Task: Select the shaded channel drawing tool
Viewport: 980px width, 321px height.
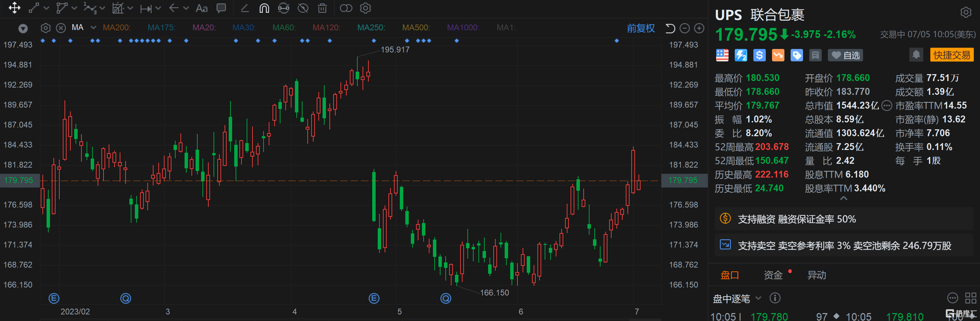Action: click(118, 8)
